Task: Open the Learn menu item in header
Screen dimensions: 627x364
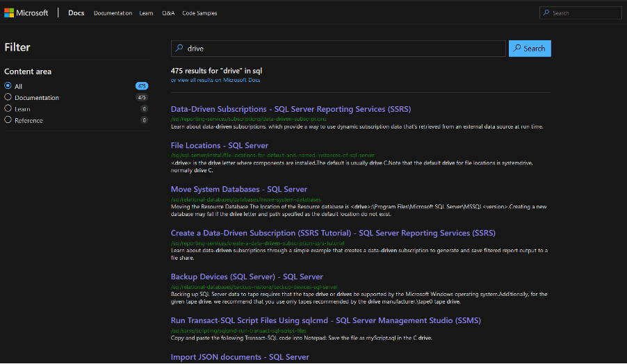Action: [x=146, y=13]
